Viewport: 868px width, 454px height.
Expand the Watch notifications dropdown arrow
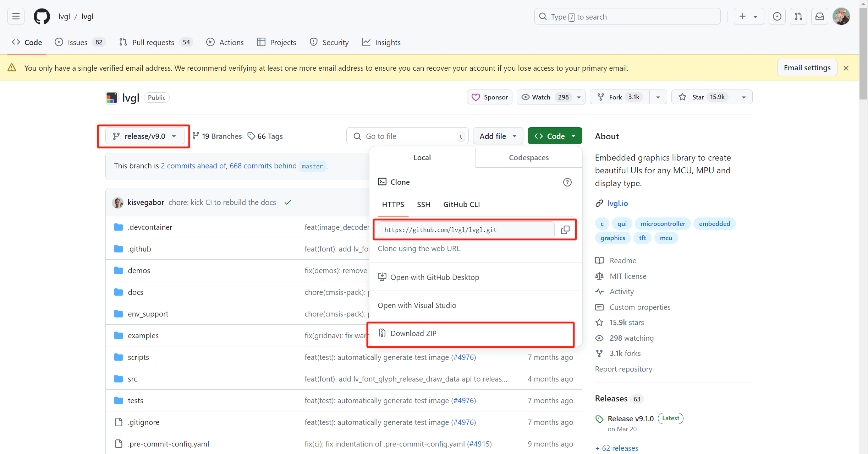579,97
